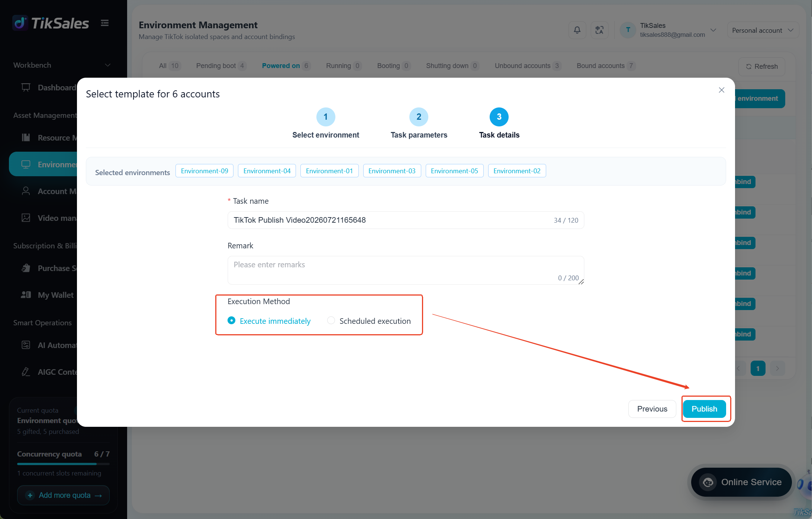
Task: Click Environment-01 tag
Action: (x=329, y=171)
